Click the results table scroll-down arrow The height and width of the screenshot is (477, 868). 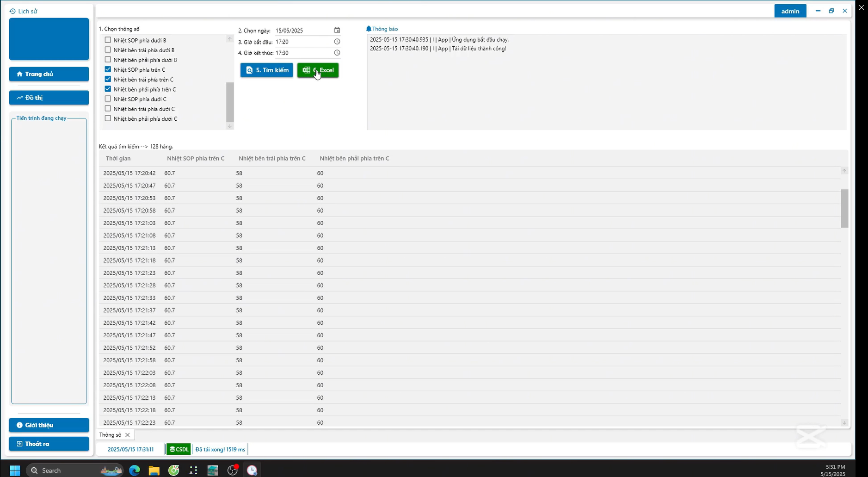(844, 422)
